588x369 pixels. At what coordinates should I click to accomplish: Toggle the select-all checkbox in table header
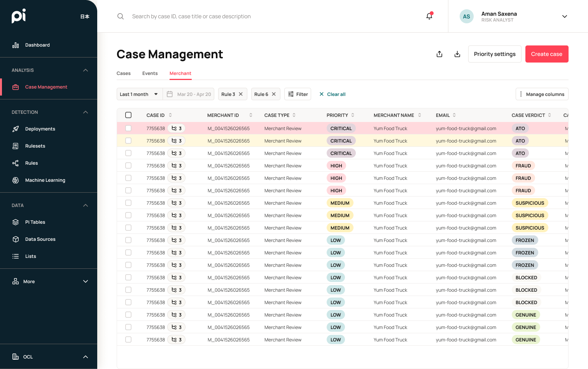pos(128,115)
